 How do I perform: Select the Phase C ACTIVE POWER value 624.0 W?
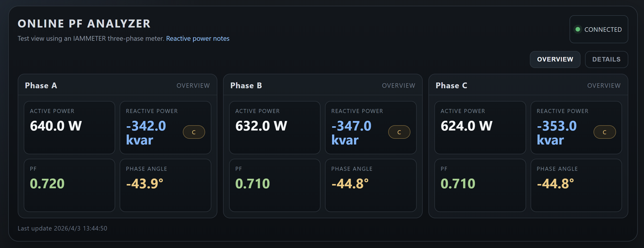(x=466, y=126)
